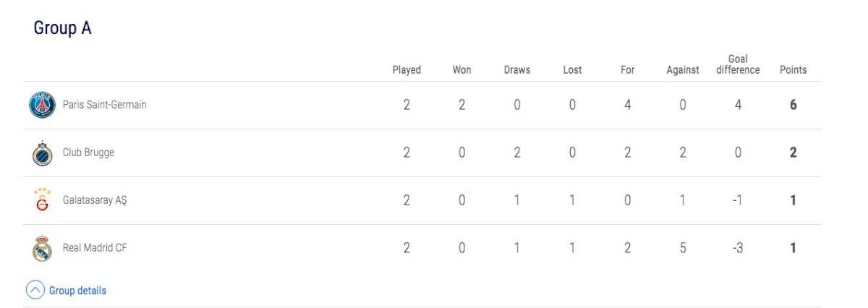Click the For column header
This screenshot has width=868, height=308.
[627, 70]
